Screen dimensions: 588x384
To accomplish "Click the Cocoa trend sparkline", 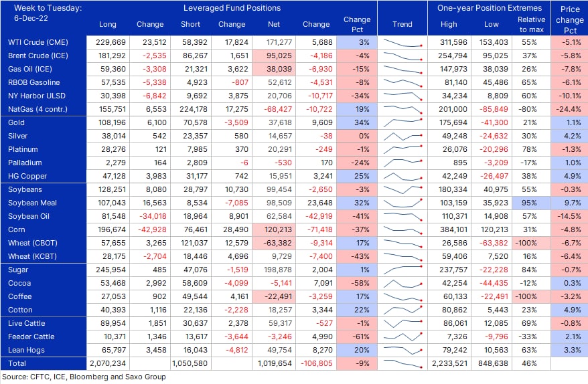I will coord(402,283).
